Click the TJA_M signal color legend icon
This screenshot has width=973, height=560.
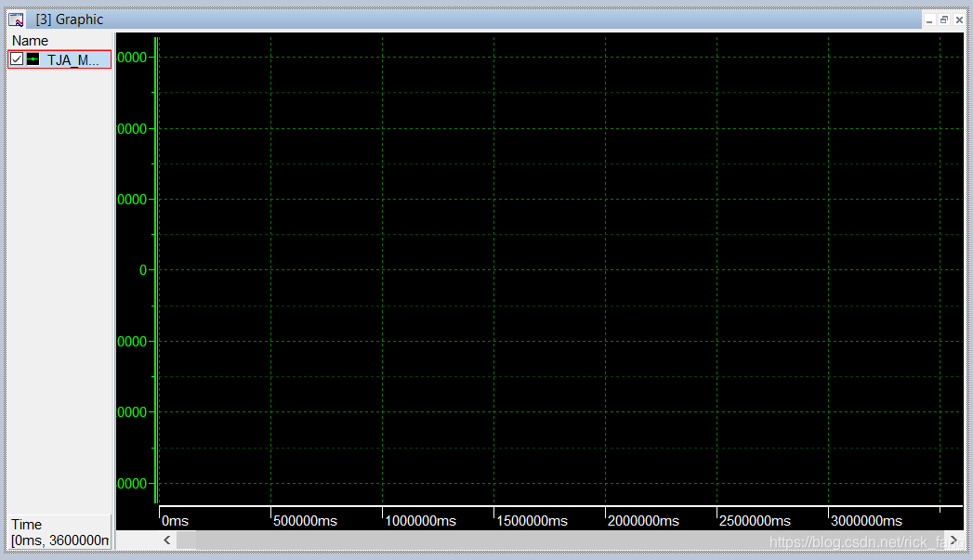pos(33,59)
